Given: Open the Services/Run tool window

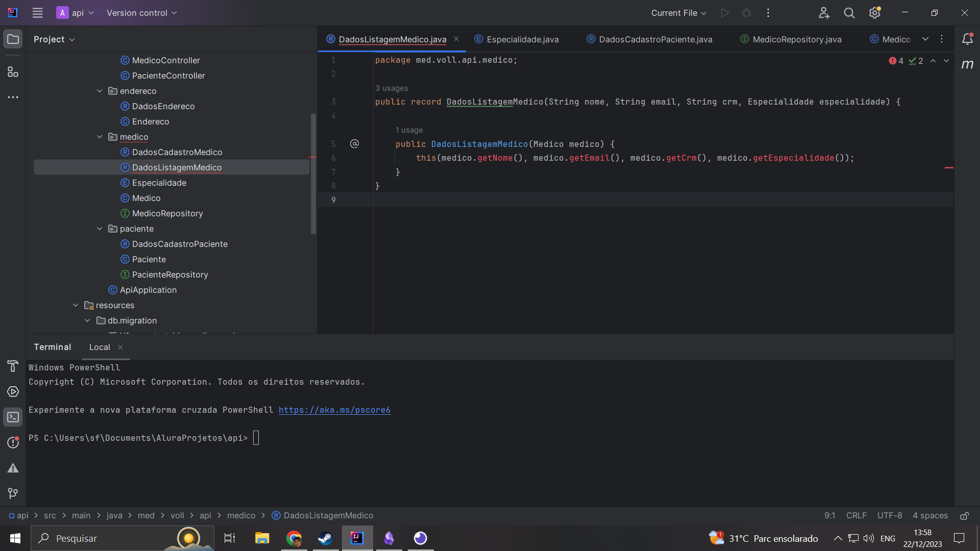Looking at the screenshot, I should (x=13, y=392).
